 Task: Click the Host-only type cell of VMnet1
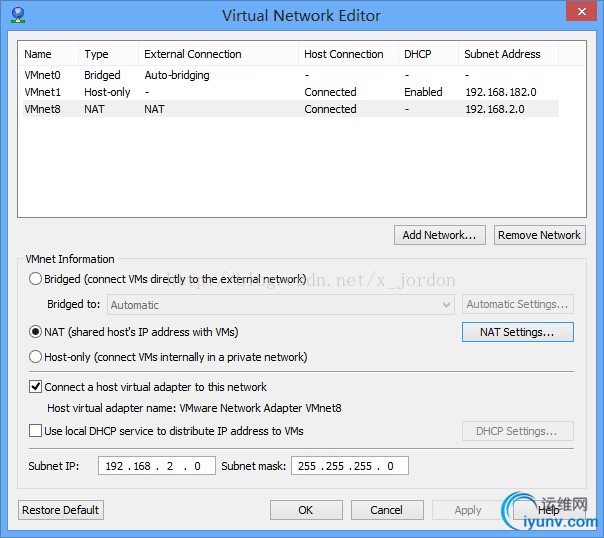(107, 92)
